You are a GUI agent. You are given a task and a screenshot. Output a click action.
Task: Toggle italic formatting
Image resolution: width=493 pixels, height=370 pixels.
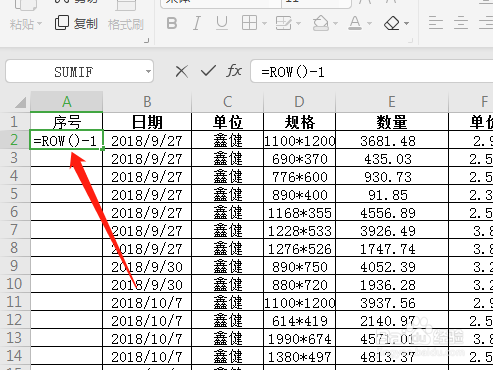pyautogui.click(x=197, y=24)
